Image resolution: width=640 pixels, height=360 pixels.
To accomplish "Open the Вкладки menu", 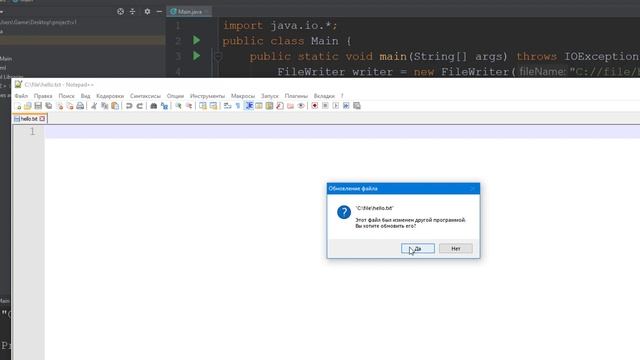I will pyautogui.click(x=324, y=96).
